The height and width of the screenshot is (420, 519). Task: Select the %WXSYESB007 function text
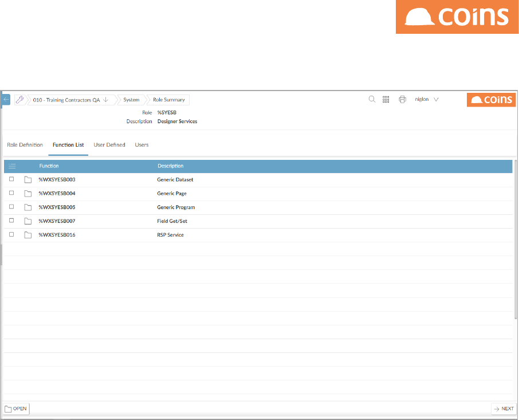[x=57, y=221]
